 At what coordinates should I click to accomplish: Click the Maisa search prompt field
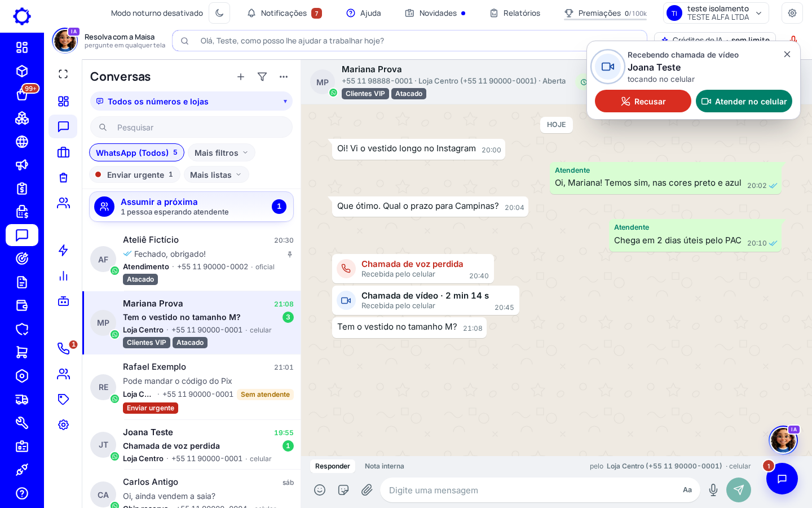click(x=409, y=41)
